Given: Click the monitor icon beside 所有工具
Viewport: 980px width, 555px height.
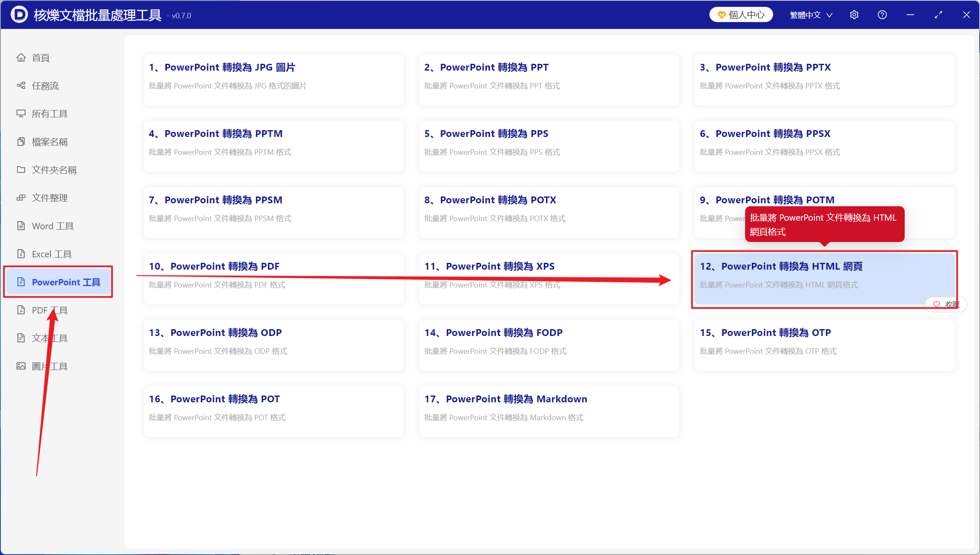Looking at the screenshot, I should tap(21, 114).
